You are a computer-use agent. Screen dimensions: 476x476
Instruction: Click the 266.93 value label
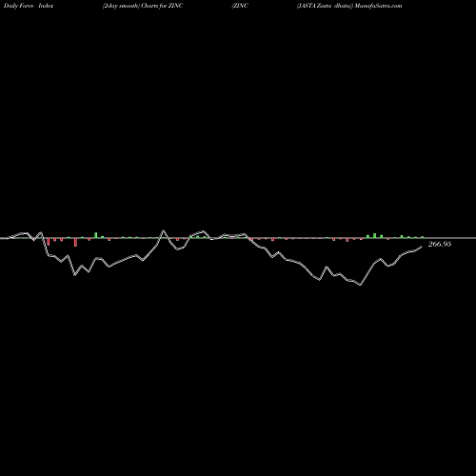(x=440, y=244)
